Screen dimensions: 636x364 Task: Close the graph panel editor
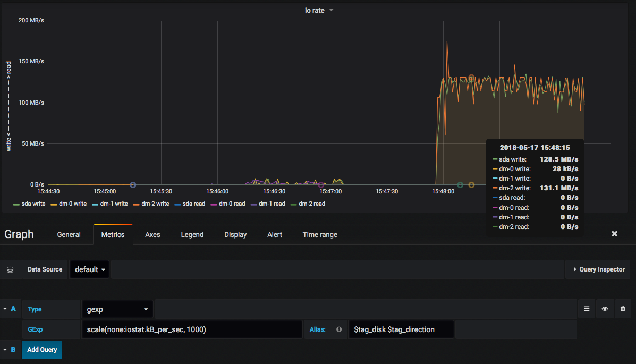coord(614,234)
